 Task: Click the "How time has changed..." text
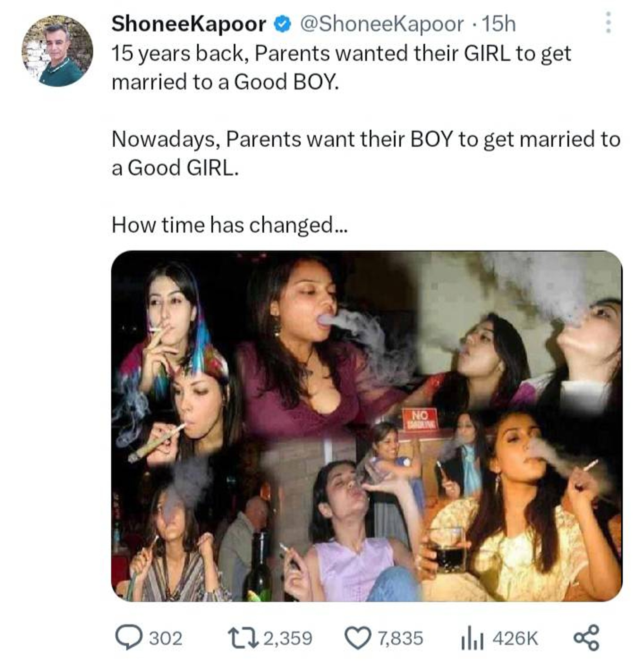229,225
